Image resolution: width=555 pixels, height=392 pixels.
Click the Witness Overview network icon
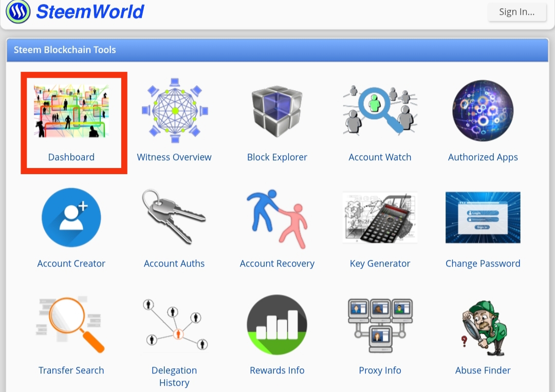click(175, 110)
